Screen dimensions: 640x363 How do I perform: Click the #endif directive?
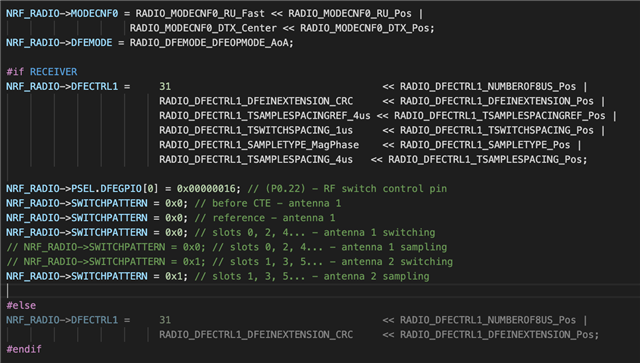tap(24, 349)
